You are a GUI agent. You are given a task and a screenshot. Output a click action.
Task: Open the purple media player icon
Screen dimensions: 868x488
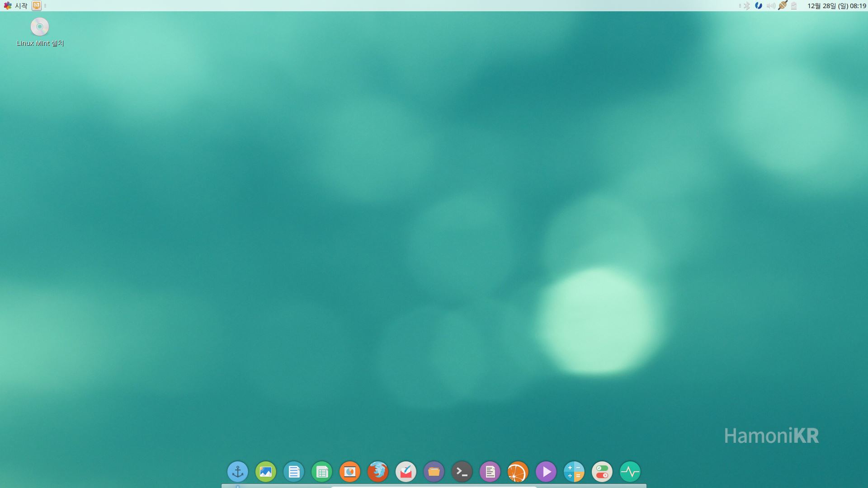coord(546,472)
